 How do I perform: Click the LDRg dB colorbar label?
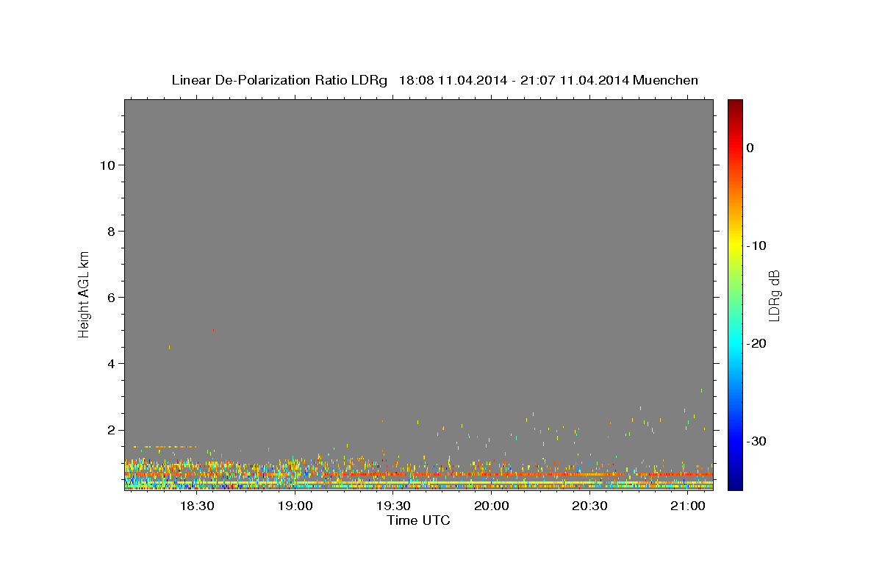click(x=774, y=295)
